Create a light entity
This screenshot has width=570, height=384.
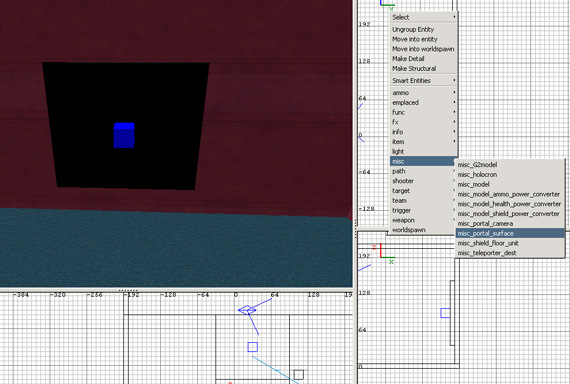(x=424, y=152)
